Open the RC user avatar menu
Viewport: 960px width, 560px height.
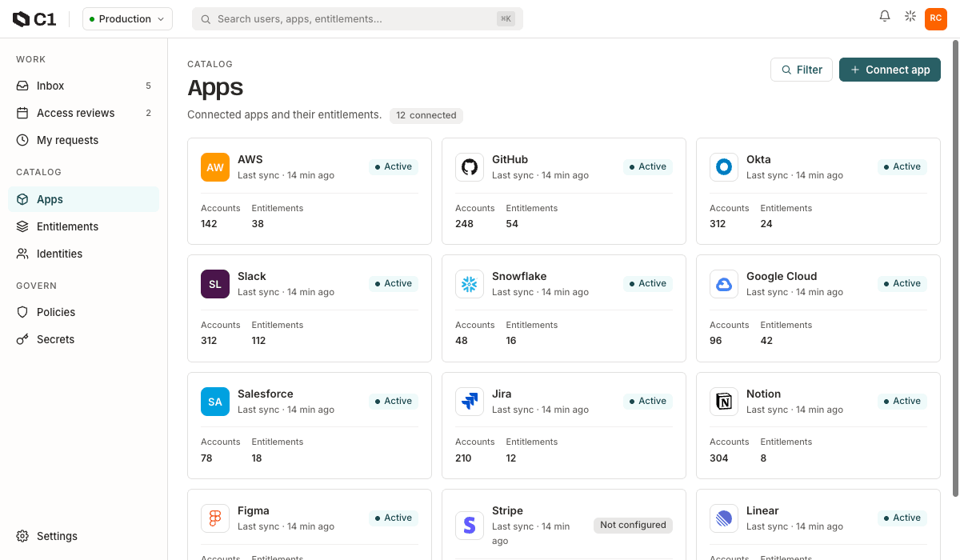tap(936, 18)
